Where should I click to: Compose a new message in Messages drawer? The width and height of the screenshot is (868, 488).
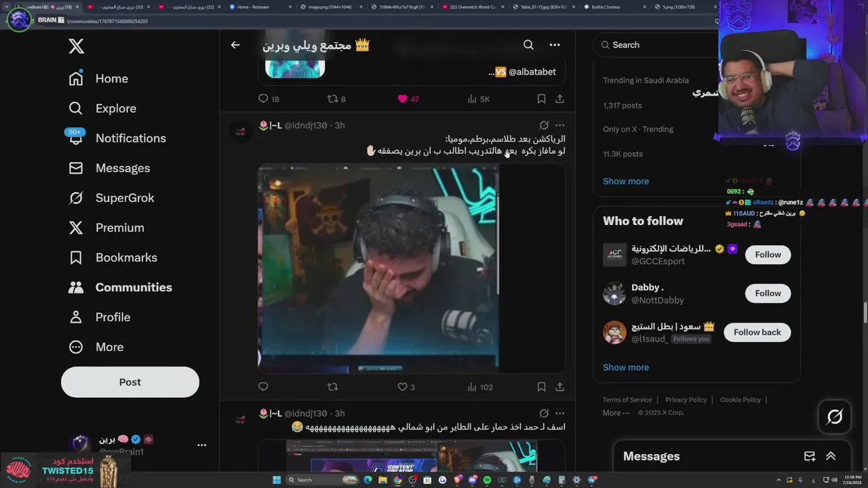point(810,456)
